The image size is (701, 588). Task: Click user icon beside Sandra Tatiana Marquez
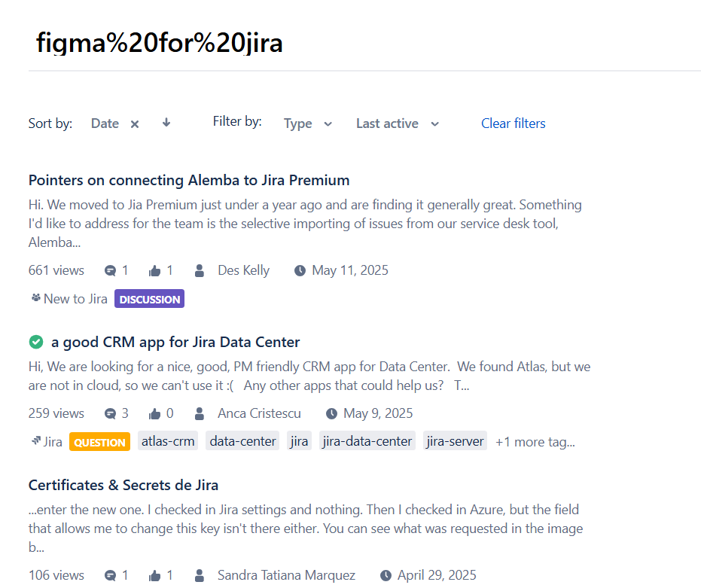pos(200,575)
